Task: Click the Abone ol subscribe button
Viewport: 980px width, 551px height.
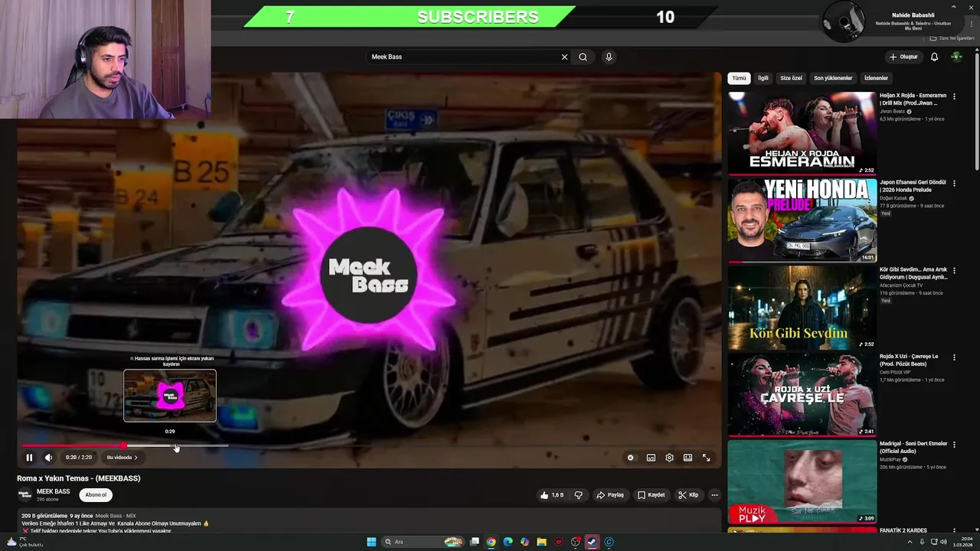Action: [x=96, y=495]
